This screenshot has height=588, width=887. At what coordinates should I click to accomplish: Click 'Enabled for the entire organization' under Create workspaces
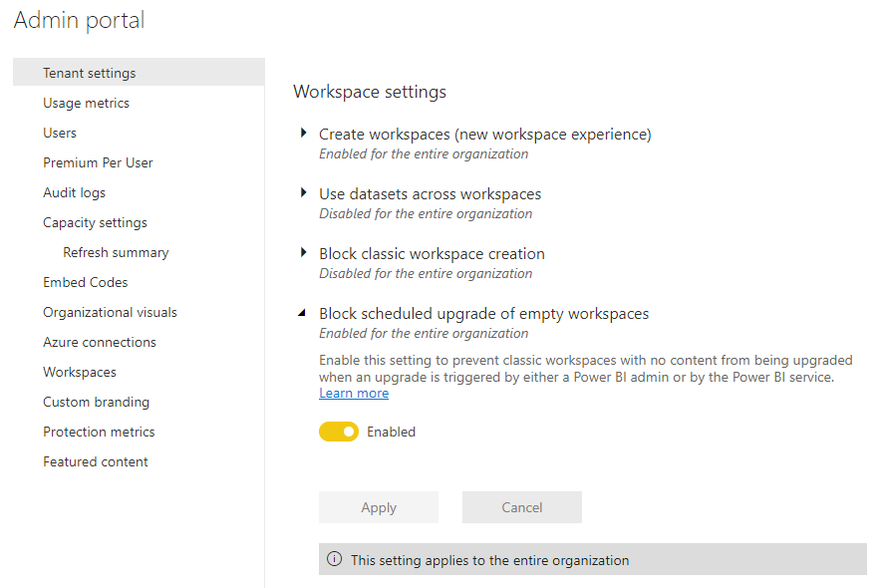coord(424,153)
